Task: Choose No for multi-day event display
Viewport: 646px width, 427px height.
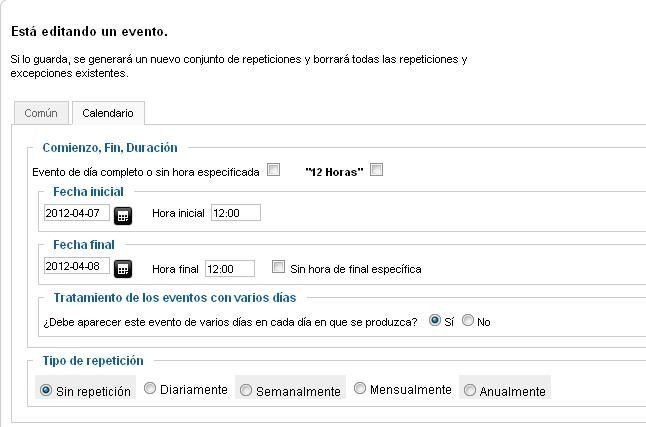Action: point(468,320)
